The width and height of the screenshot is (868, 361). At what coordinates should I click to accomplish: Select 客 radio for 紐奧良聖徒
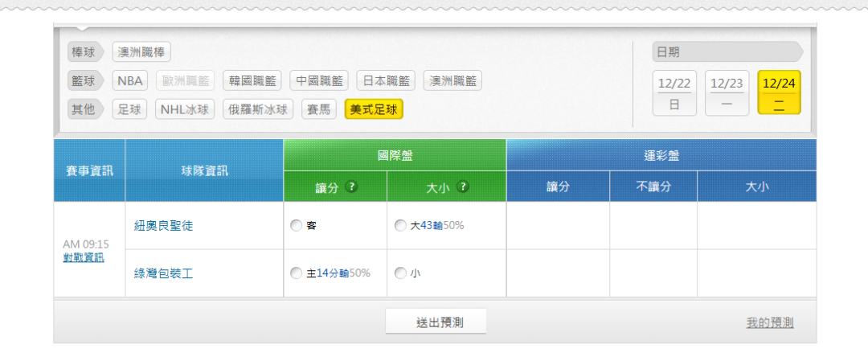tap(296, 226)
